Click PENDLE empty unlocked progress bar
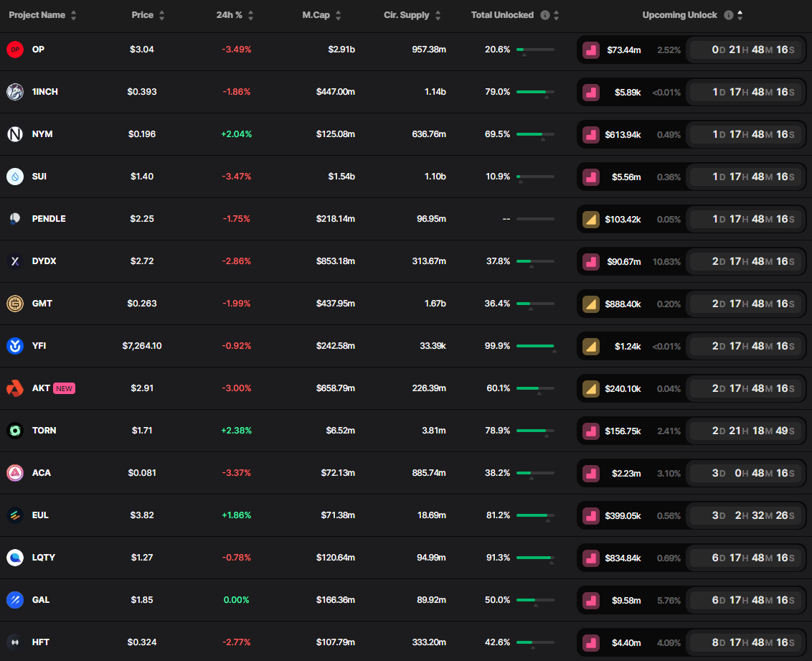The width and height of the screenshot is (812, 661). (535, 219)
